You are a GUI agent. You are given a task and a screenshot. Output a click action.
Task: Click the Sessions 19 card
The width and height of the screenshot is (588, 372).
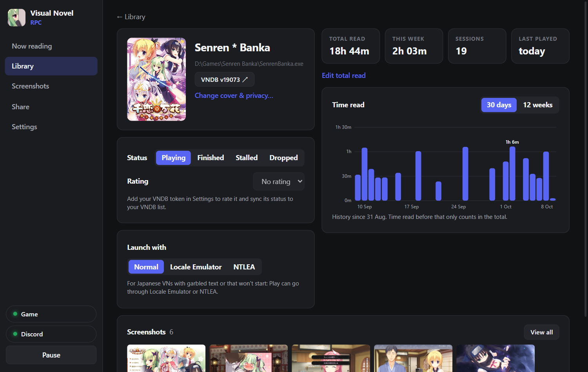click(x=477, y=46)
